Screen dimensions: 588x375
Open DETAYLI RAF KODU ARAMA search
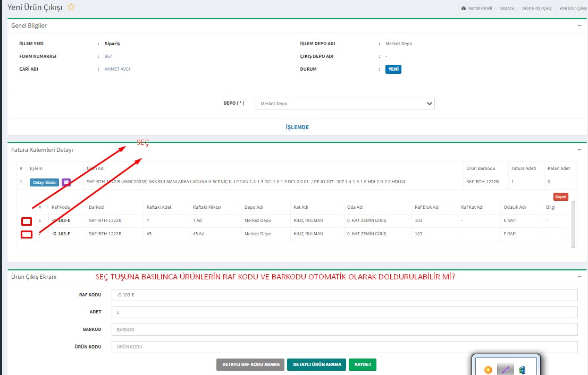pos(250,364)
